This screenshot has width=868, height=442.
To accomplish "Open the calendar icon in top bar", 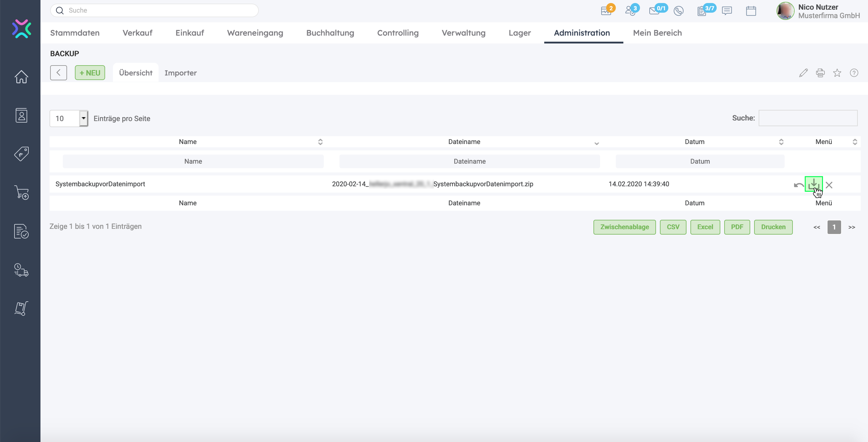I will click(751, 11).
